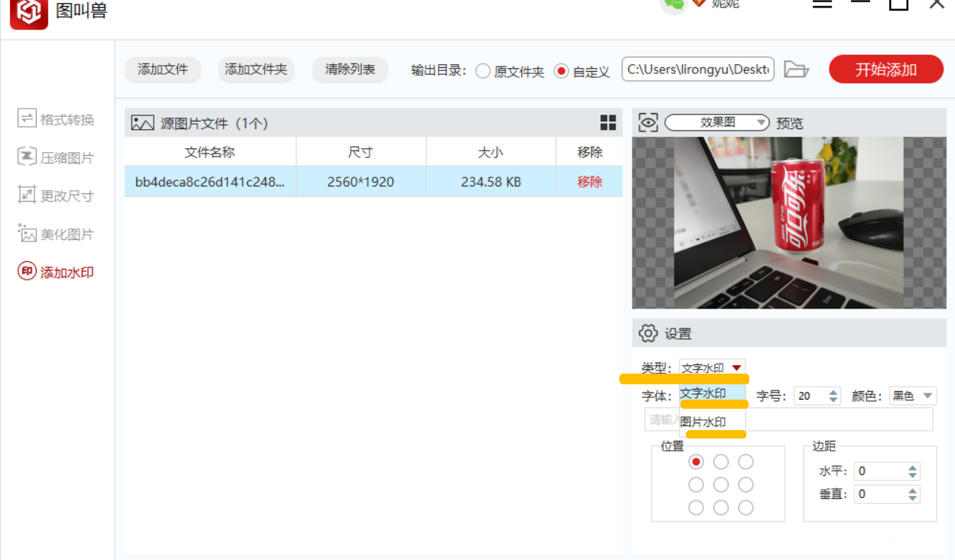Screen dimensions: 955x560
Task: Remove the image via 移除 link
Action: pyautogui.click(x=589, y=182)
